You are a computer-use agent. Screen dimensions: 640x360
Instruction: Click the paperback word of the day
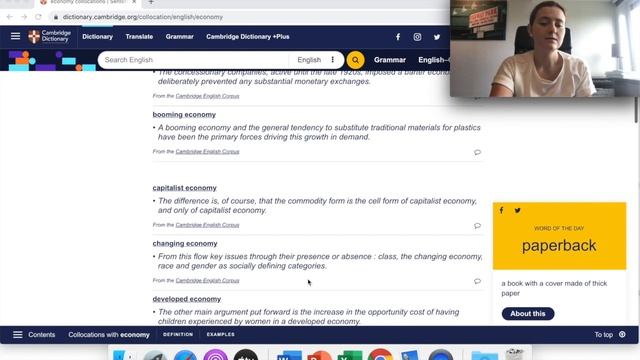559,246
